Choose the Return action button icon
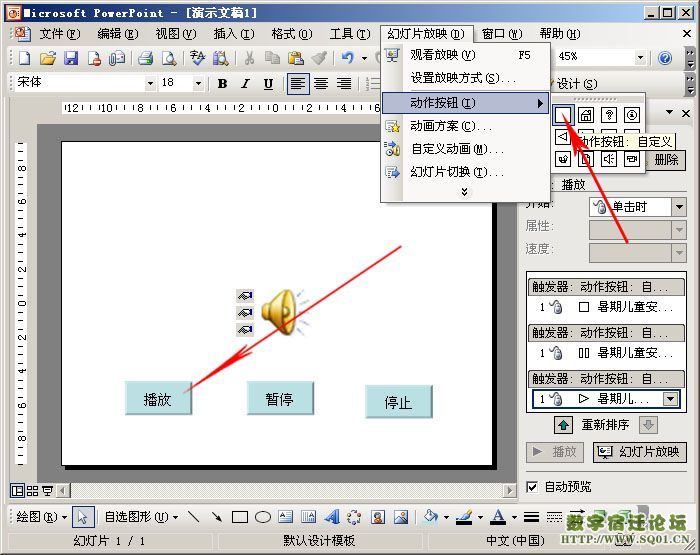This screenshot has height=555, width=700. tap(563, 159)
